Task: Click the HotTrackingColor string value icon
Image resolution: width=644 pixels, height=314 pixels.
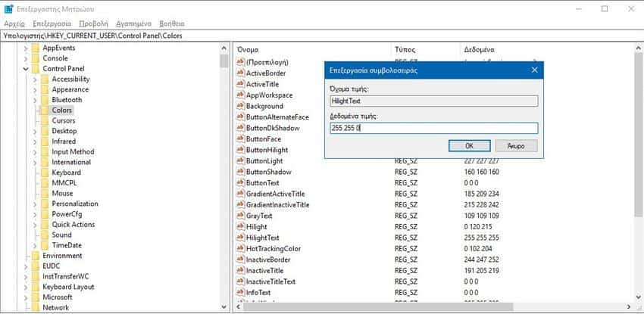Action: tap(241, 248)
